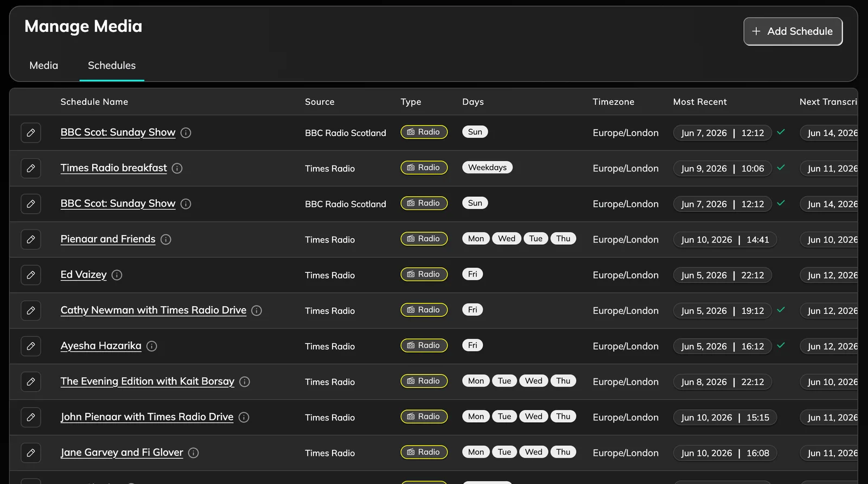Click Jun 9, 2026 | 10:06 most recent date
This screenshot has width=868, height=484.
click(x=722, y=169)
